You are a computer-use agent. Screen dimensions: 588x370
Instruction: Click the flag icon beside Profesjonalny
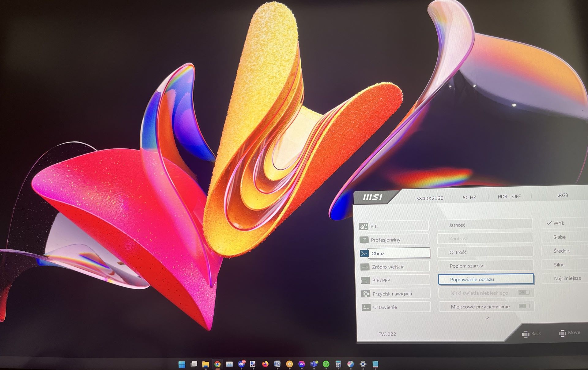[364, 240]
